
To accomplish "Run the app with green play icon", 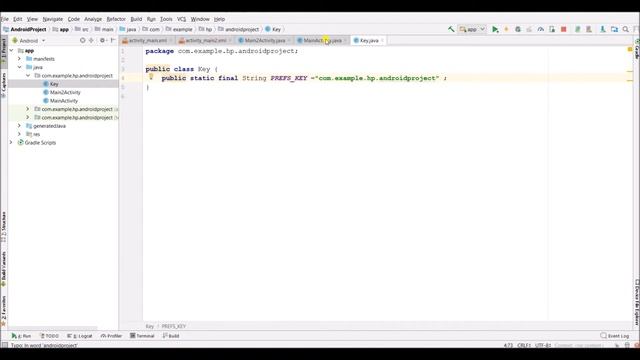I will (495, 29).
